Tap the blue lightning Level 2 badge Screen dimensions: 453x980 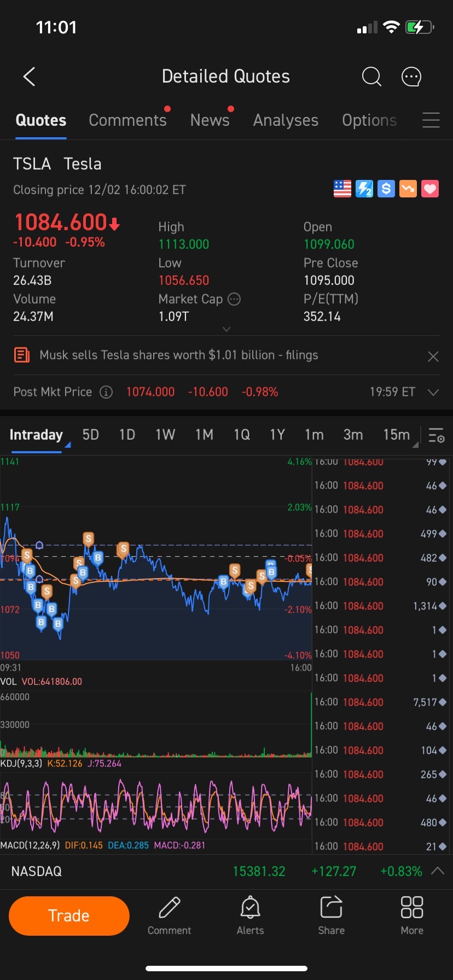coord(364,189)
